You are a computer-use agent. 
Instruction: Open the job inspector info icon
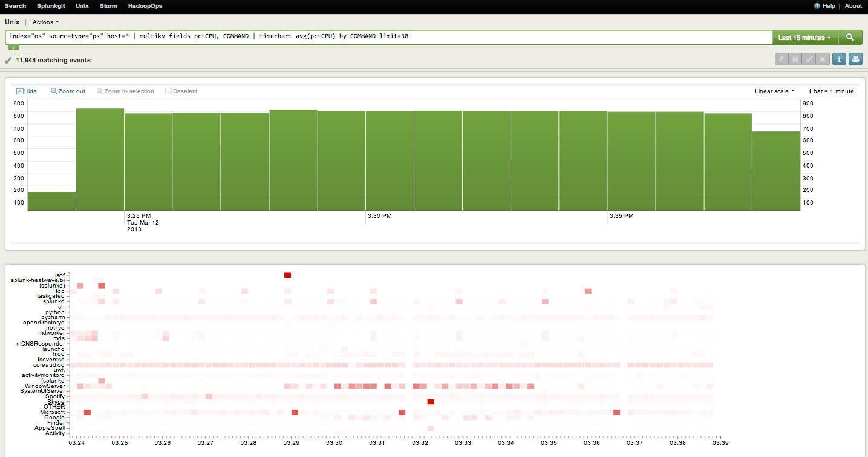pos(839,59)
